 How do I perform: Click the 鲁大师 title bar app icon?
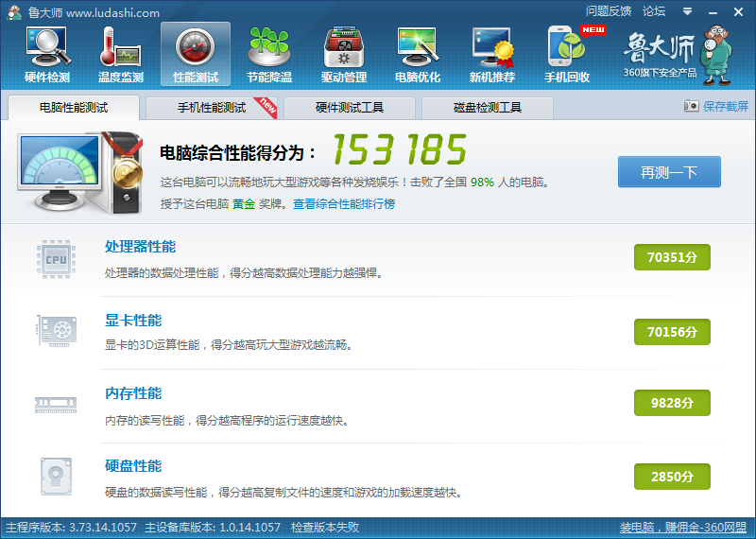[14, 12]
